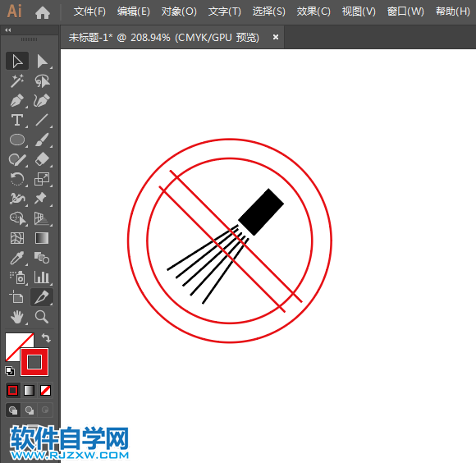Set paint to None button

tap(45, 391)
